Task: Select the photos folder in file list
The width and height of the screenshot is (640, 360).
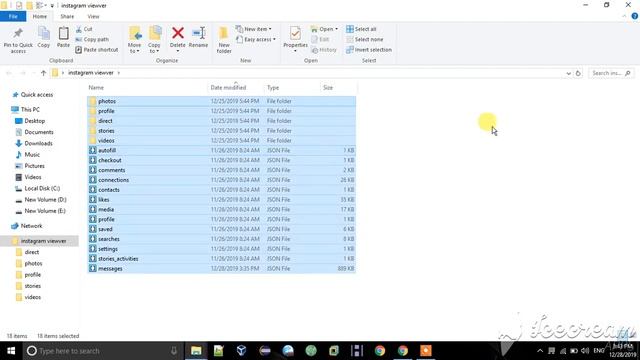Action: click(x=222, y=101)
